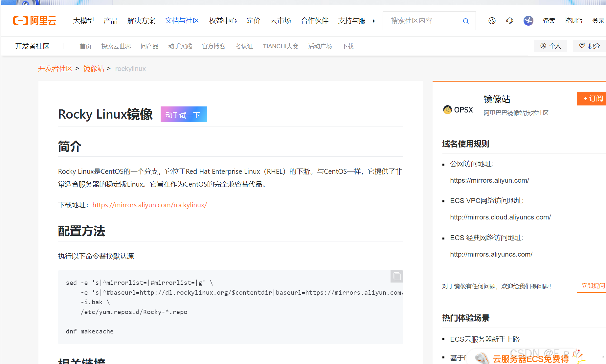This screenshot has width=606, height=364.
Task: Click 开发者社区 breadcrumb link
Action: (55, 69)
